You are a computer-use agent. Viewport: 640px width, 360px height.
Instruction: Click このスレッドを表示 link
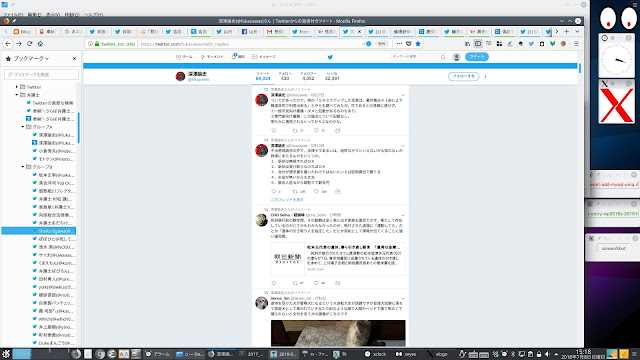coord(287,200)
